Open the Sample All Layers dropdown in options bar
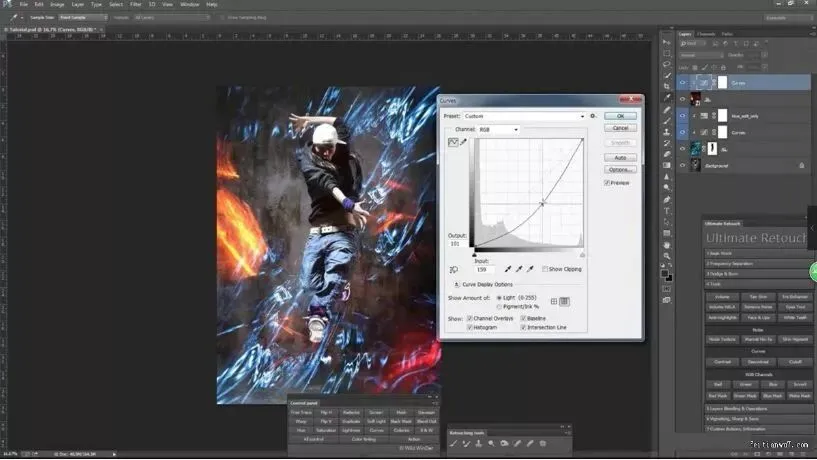The width and height of the screenshot is (817, 460). pyautogui.click(x=171, y=18)
